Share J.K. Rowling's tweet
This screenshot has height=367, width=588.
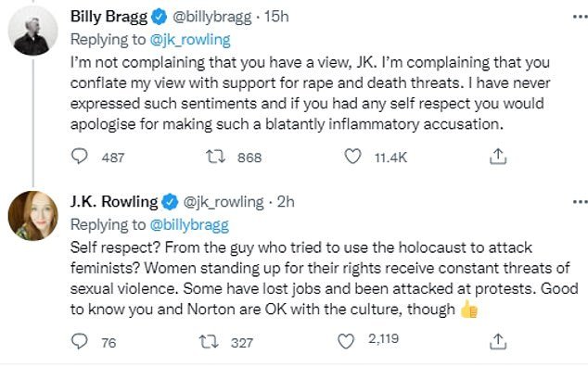(x=498, y=341)
